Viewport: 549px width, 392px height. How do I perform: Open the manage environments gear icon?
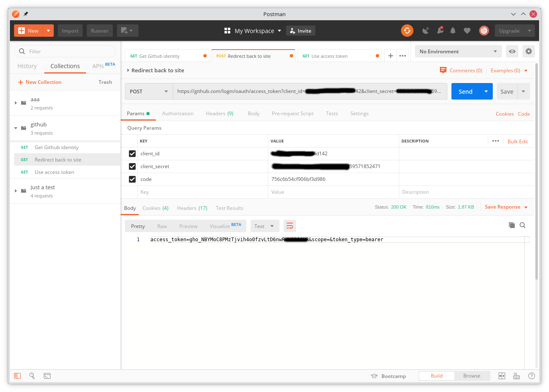pyautogui.click(x=528, y=52)
